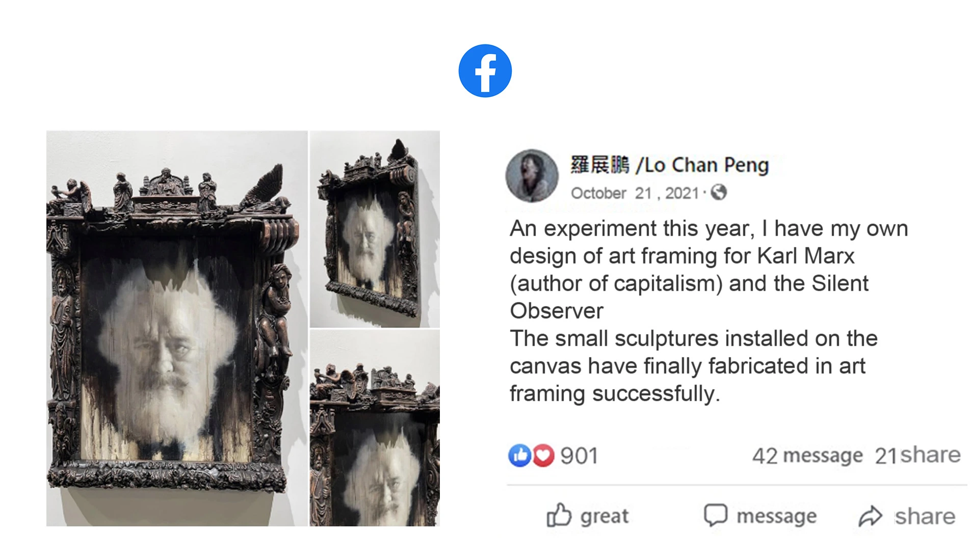
Task: Click the thumbs-up icon beside great
Action: click(x=559, y=515)
